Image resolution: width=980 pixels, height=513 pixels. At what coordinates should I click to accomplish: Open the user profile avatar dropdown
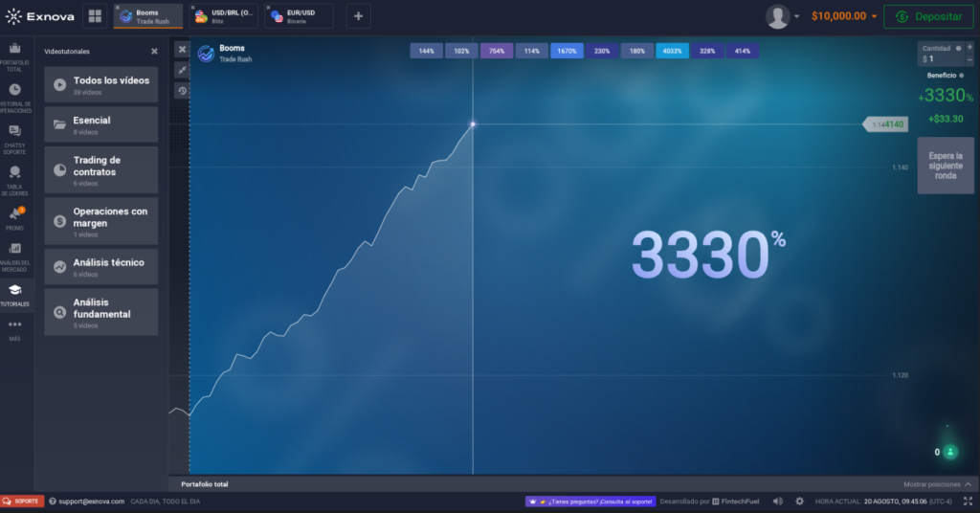pos(782,16)
